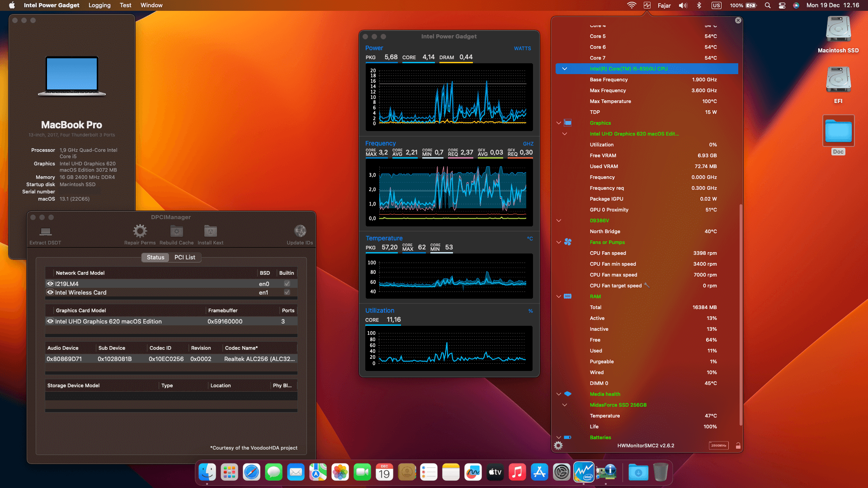Collapse Intel UHD Graphics 620 subgroup
The height and width of the screenshot is (488, 868).
pos(564,134)
